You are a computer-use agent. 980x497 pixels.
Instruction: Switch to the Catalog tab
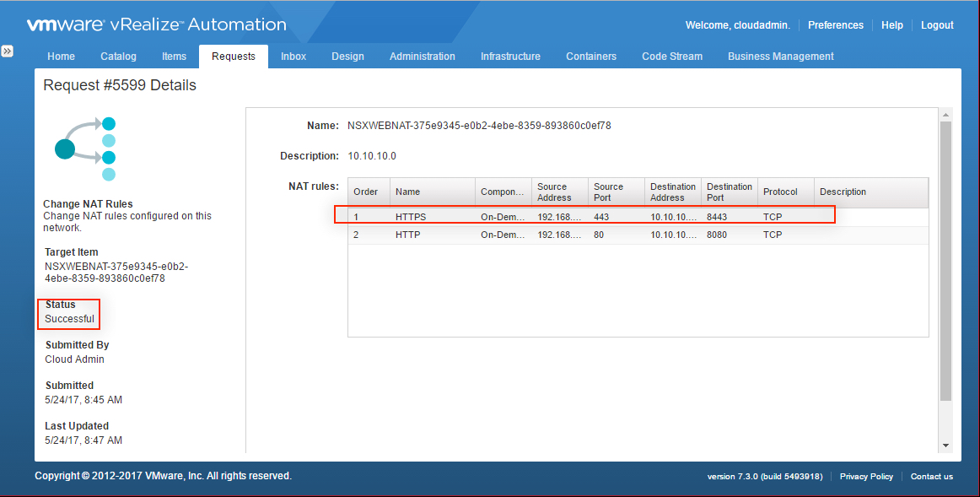click(118, 57)
